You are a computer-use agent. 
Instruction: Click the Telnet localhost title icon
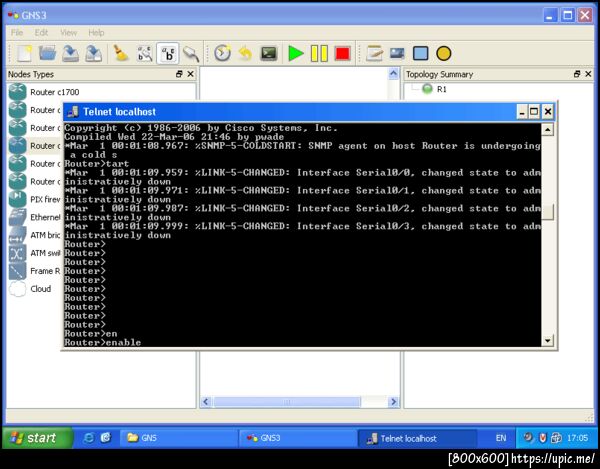pos(72,112)
